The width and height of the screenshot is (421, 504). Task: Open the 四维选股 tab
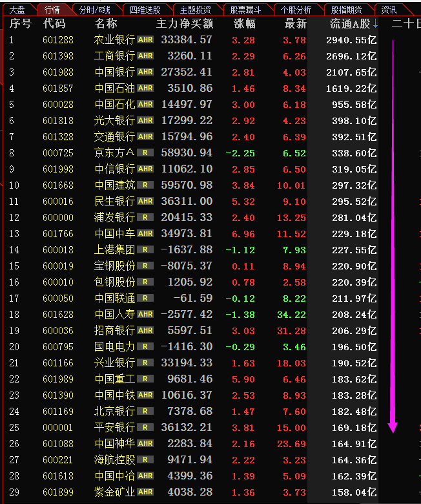coord(145,10)
